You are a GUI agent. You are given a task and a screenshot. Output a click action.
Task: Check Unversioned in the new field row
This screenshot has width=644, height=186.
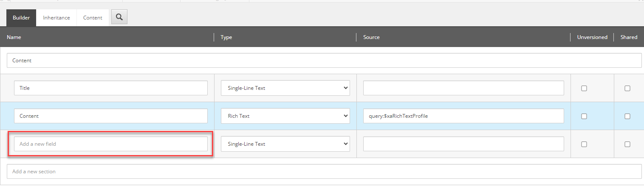point(584,144)
